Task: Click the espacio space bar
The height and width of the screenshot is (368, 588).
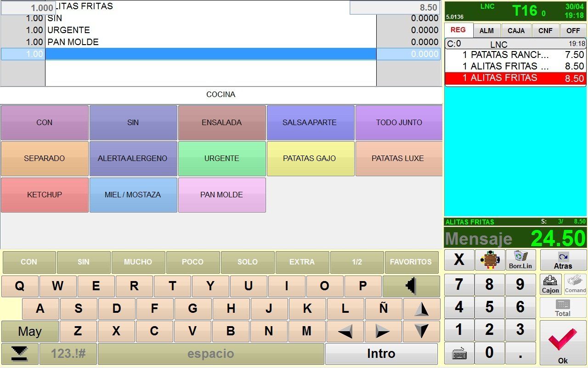Action: 211,354
